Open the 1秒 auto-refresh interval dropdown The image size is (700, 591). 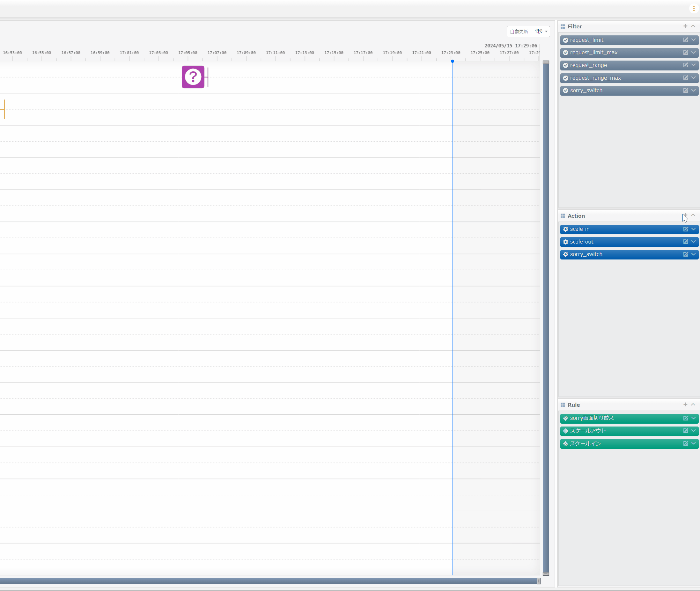pos(541,32)
